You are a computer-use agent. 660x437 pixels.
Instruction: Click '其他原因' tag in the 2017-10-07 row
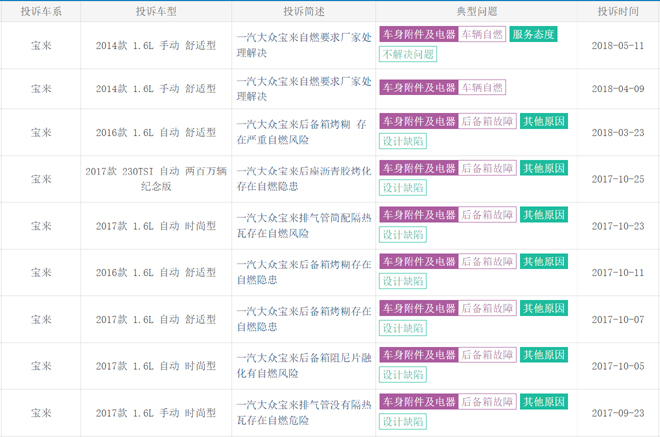pos(544,308)
